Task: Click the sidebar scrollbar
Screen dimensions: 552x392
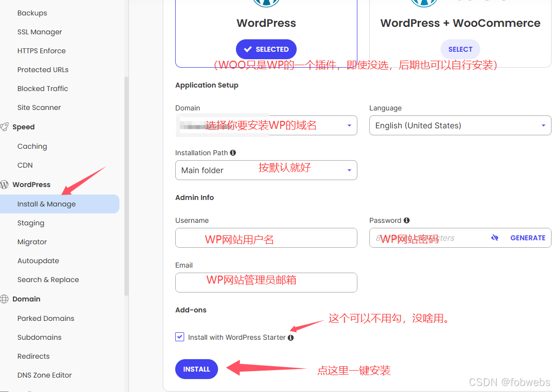Action: [126, 186]
